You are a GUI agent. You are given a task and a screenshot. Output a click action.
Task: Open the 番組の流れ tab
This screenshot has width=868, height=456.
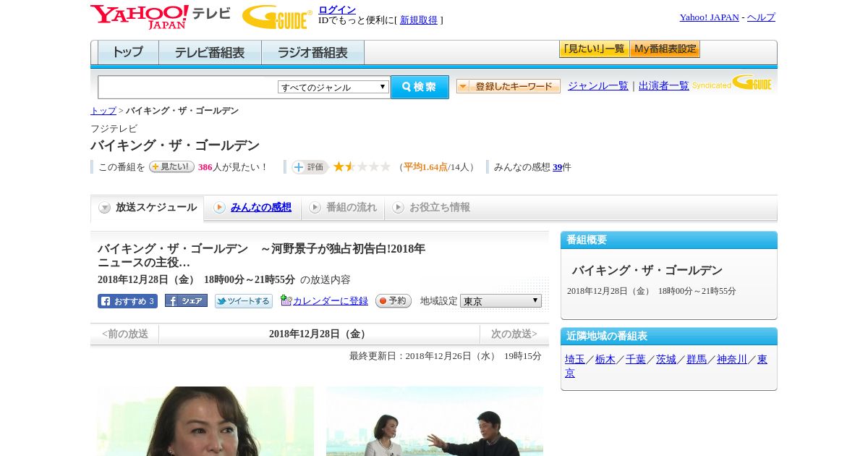343,208
